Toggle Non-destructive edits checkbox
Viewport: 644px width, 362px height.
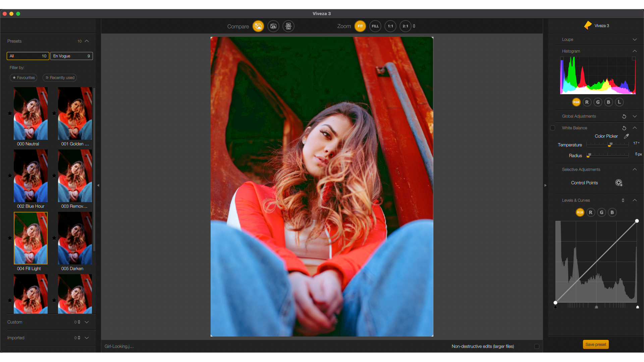click(x=537, y=346)
